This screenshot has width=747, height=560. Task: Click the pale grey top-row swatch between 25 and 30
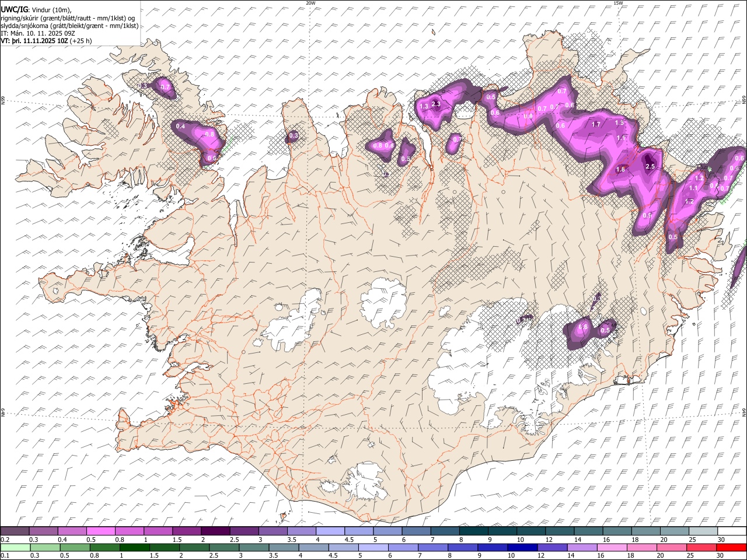[703, 531]
